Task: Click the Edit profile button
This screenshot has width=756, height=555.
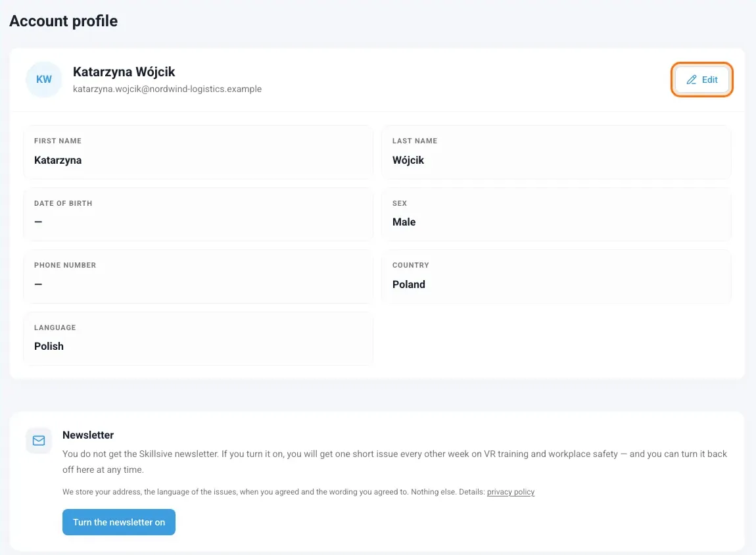Action: 701,80
